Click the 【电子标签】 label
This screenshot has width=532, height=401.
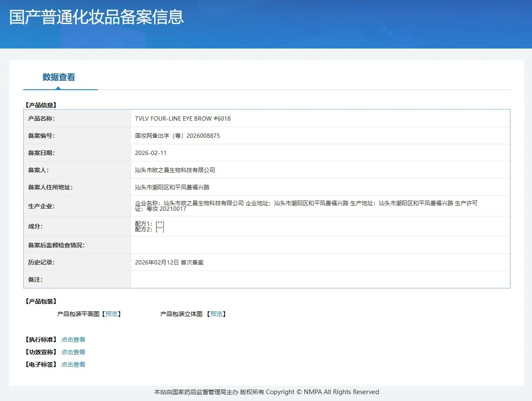41,365
